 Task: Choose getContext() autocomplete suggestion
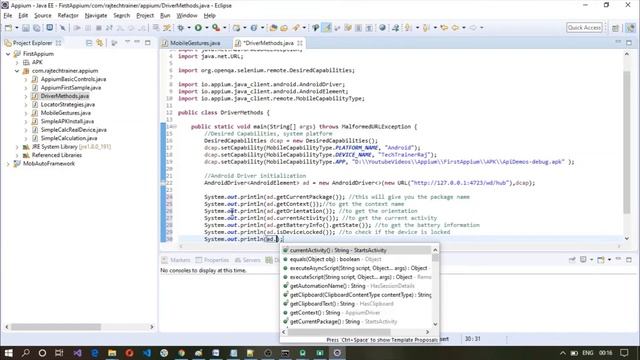(356, 313)
